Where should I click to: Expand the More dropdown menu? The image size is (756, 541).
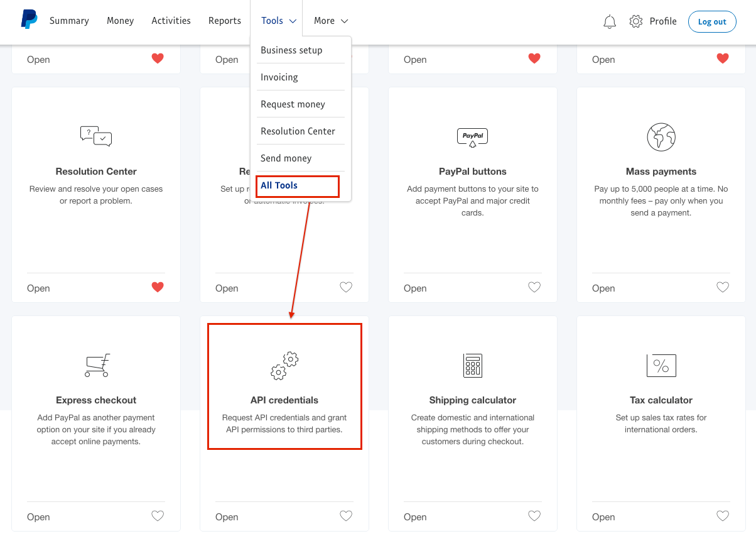[331, 21]
